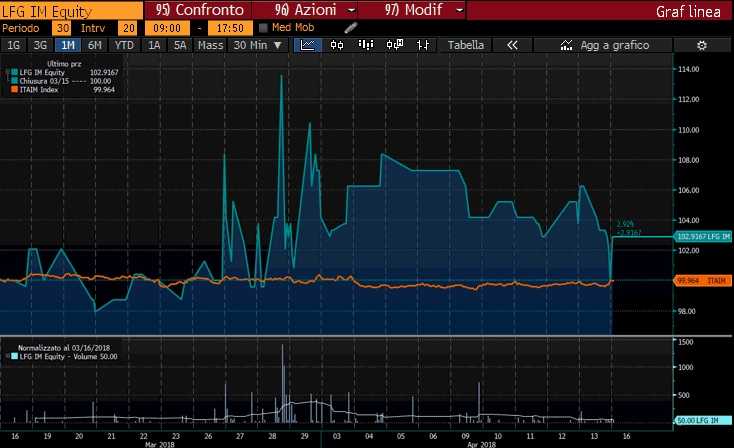This screenshot has width=734, height=448.
Task: Expand the Modif dropdown menu
Action: [458, 10]
